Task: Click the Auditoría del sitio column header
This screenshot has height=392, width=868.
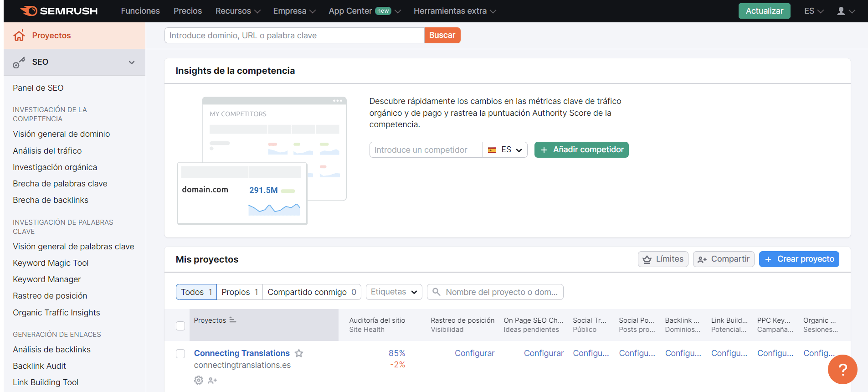Action: pos(377,320)
